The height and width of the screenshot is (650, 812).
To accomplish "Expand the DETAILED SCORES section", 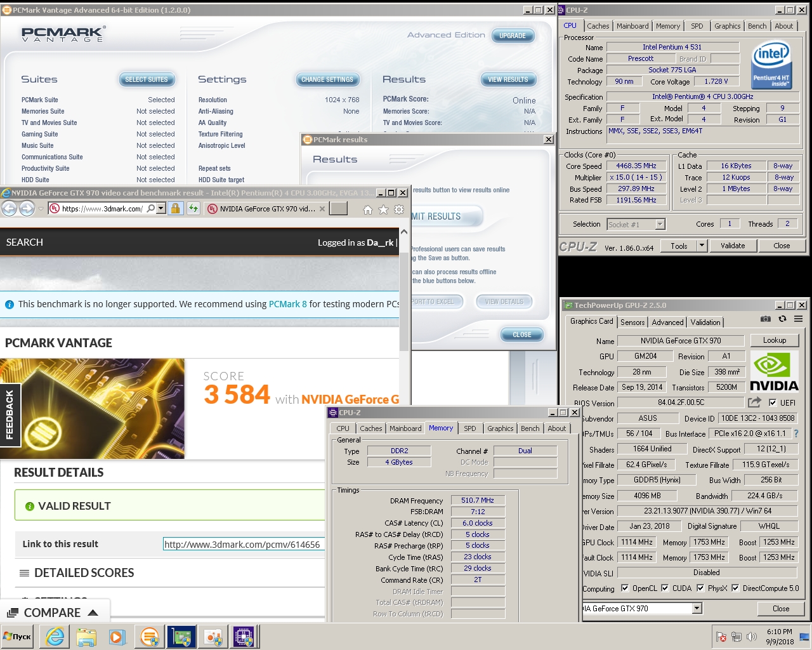I will (x=83, y=573).
